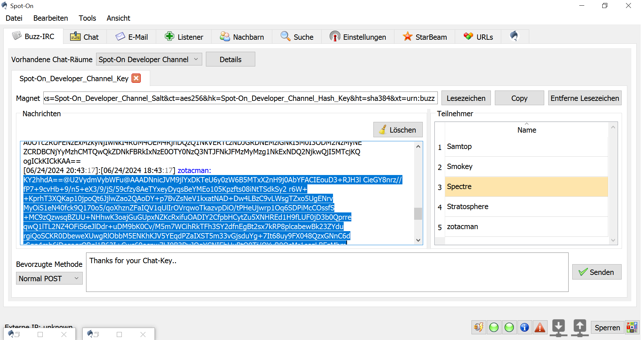644x340 pixels.
Task: Click into the Magnet link text field
Action: pyautogui.click(x=240, y=98)
